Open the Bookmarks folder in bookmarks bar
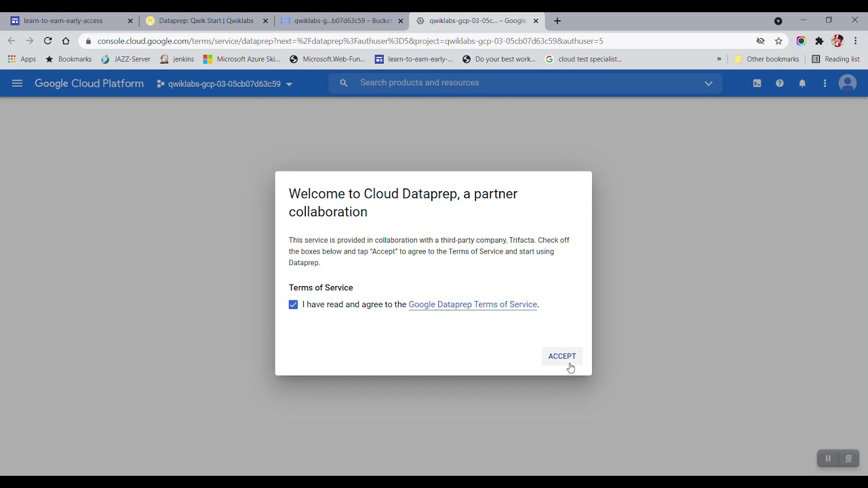Screen dimensions: 868x488 point(68,59)
